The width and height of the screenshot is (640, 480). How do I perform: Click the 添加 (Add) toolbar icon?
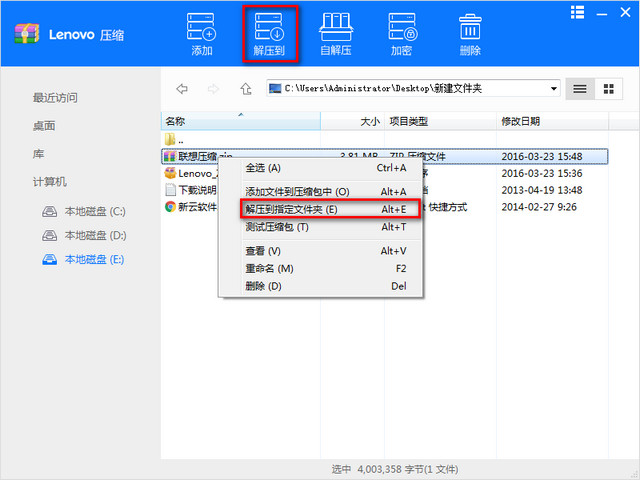[x=202, y=35]
